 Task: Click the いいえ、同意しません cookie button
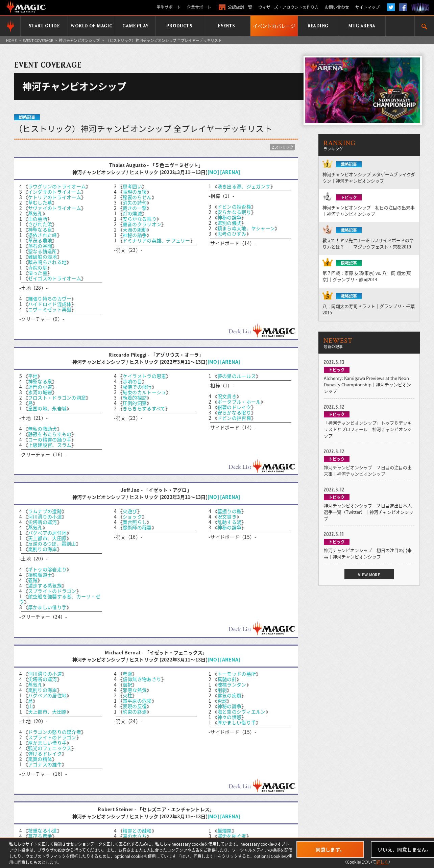pyautogui.click(x=403, y=849)
